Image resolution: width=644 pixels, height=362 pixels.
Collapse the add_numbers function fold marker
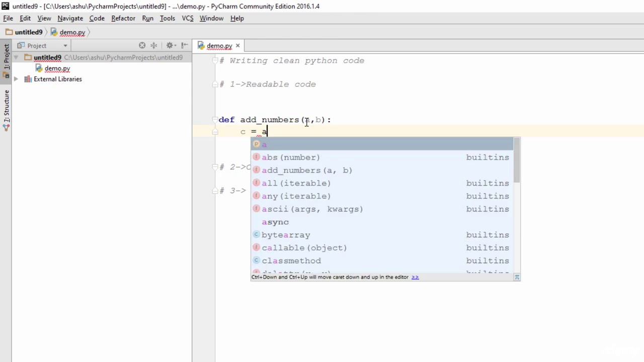point(215,120)
